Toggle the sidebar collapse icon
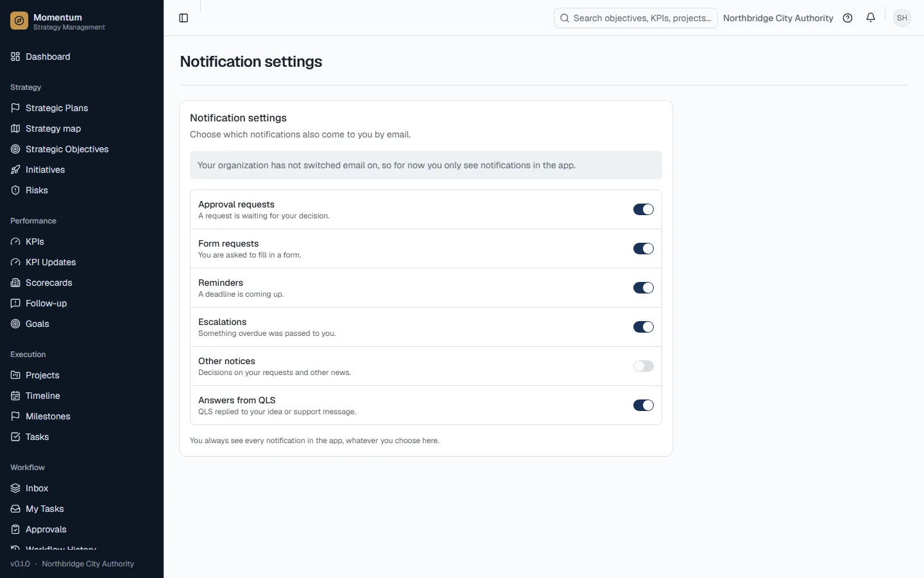This screenshot has height=578, width=924. [184, 18]
